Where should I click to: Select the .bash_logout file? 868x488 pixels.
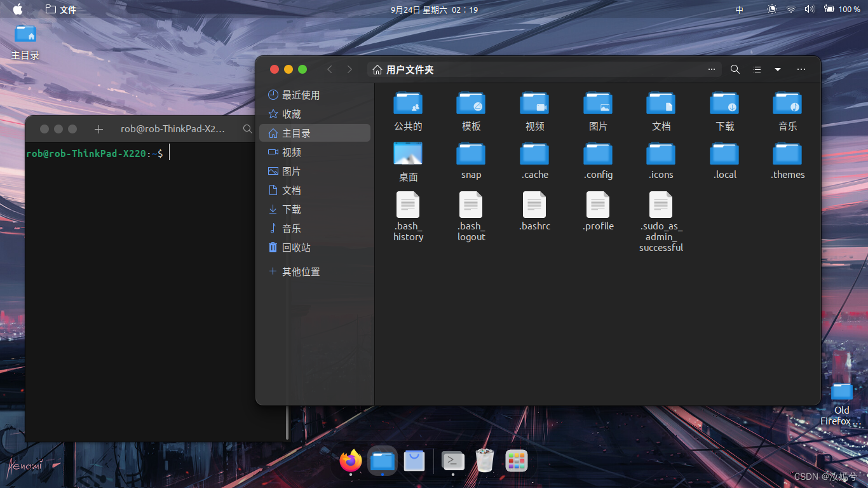(x=471, y=216)
